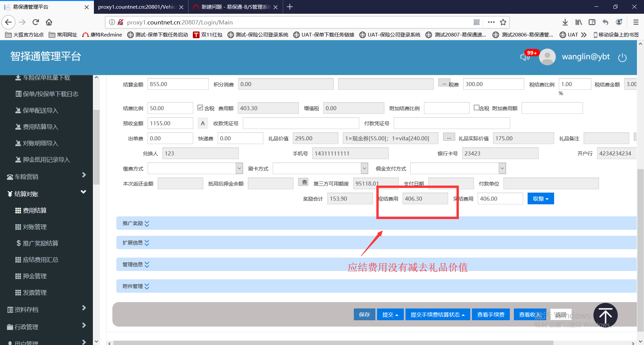
Task: Open the Firefox hamburger menu
Action: 636,22
